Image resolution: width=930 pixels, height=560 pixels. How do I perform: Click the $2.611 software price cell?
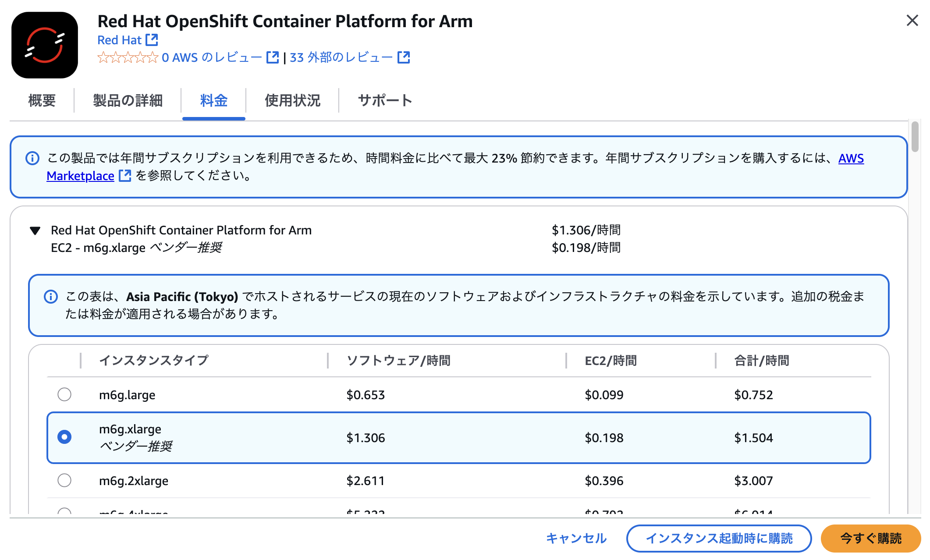click(366, 481)
